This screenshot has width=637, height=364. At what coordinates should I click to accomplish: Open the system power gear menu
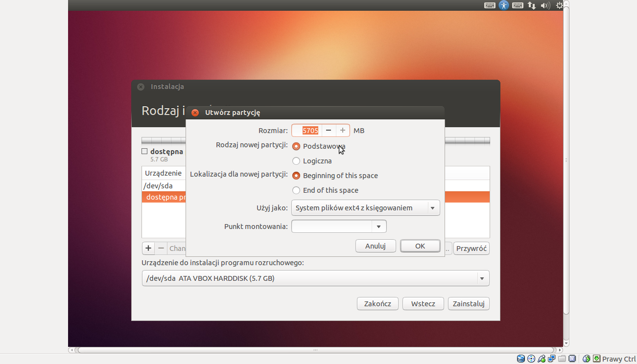[560, 5]
